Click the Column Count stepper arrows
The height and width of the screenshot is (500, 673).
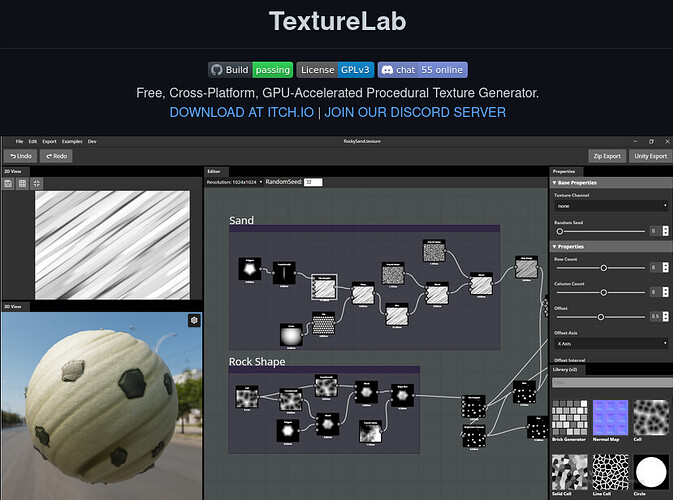(x=665, y=292)
